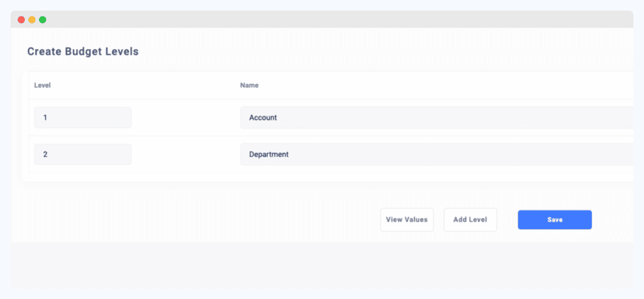The height and width of the screenshot is (299, 644).
Task: Focus the Level 1 number field
Action: click(83, 118)
